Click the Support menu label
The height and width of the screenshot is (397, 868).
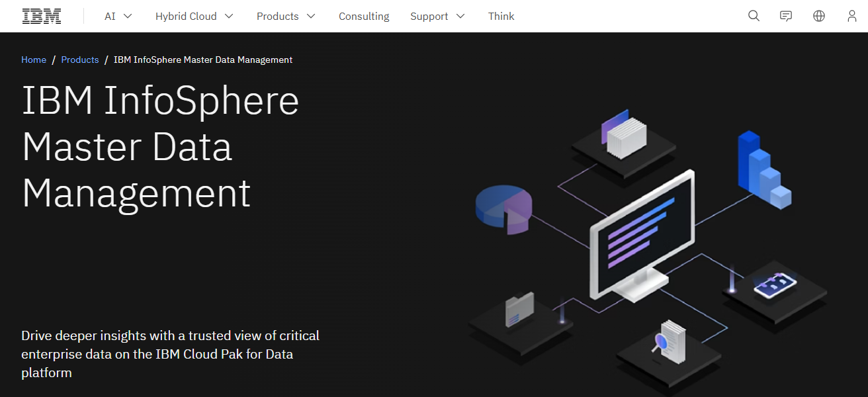click(x=429, y=16)
